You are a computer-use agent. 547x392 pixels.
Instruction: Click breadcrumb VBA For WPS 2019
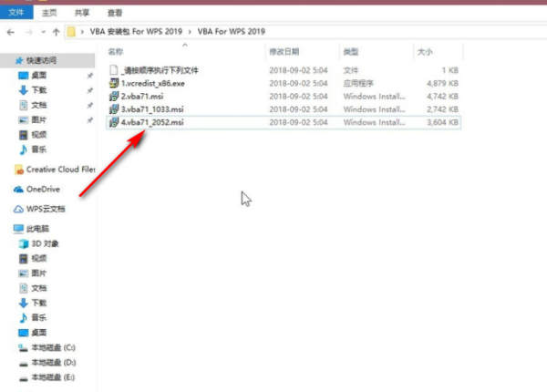pos(232,31)
